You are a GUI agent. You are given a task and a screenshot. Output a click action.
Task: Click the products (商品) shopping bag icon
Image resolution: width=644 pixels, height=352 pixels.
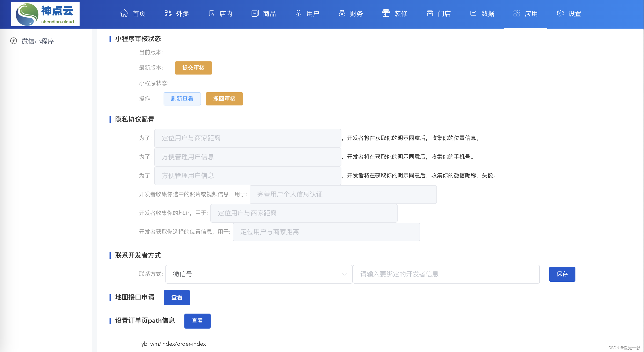255,13
